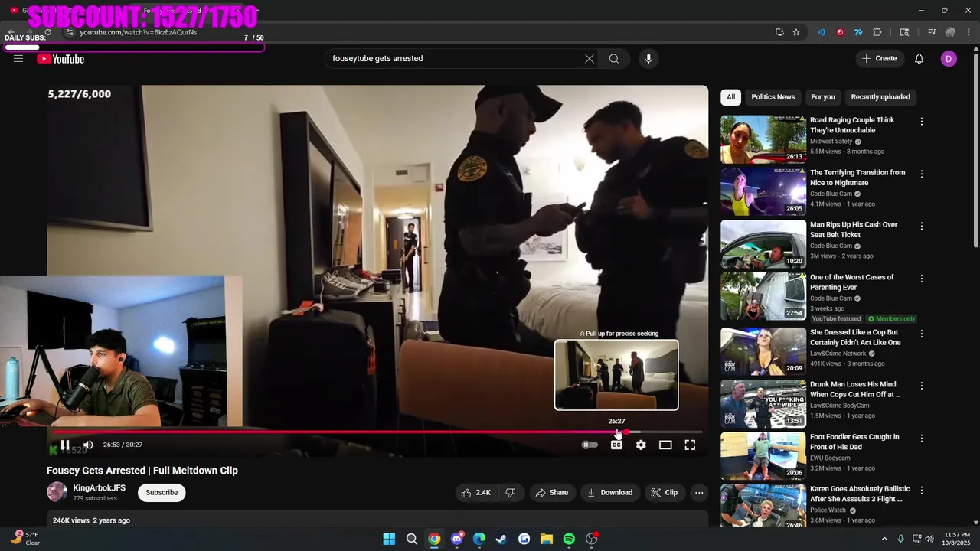Switch to theater mode
Image resolution: width=980 pixels, height=551 pixels.
pos(665,445)
